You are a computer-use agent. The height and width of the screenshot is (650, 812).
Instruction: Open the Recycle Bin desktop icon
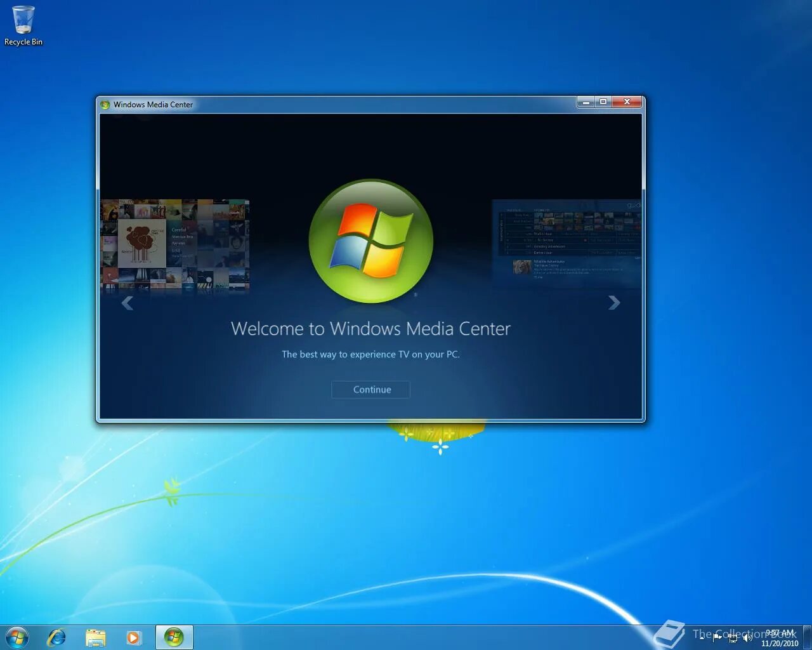(23, 26)
